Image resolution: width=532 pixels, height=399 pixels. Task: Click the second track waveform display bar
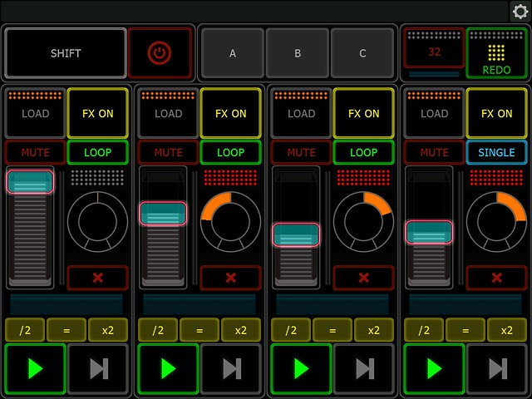(199, 304)
